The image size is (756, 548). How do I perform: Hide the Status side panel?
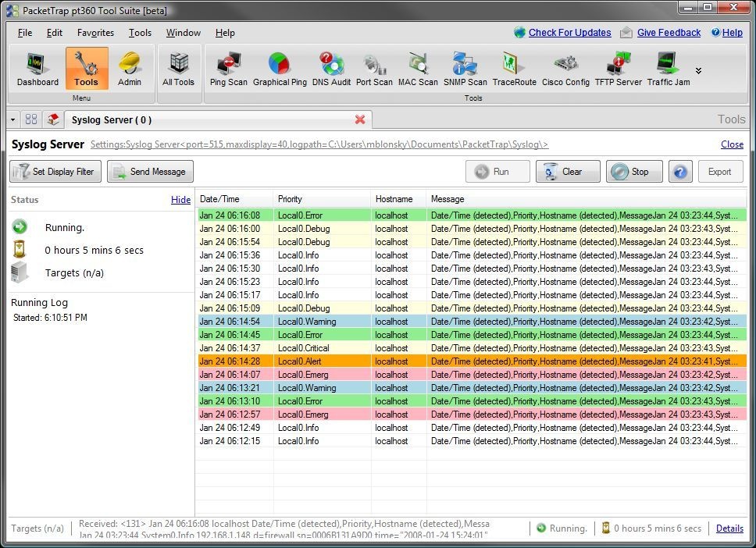[x=180, y=200]
